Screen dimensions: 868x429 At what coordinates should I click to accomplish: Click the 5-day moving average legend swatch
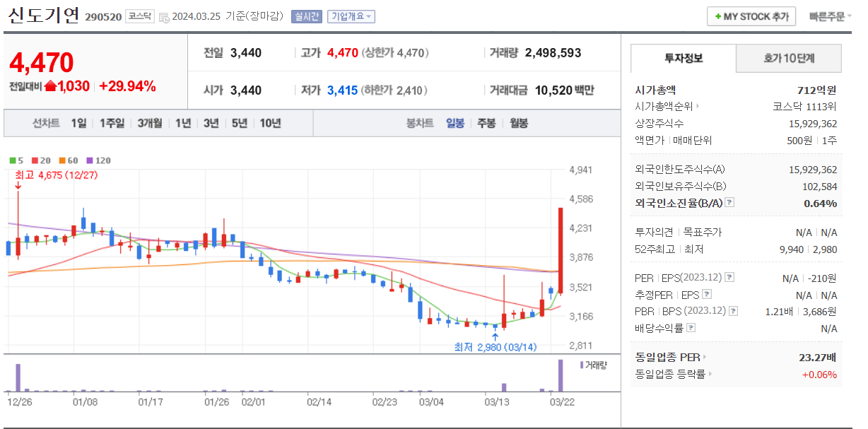pos(12,160)
